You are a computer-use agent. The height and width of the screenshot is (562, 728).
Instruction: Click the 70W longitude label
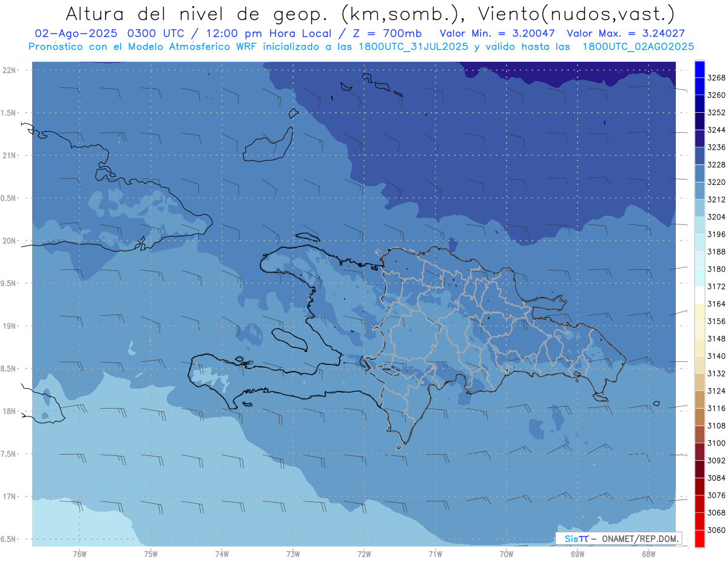[x=507, y=554]
